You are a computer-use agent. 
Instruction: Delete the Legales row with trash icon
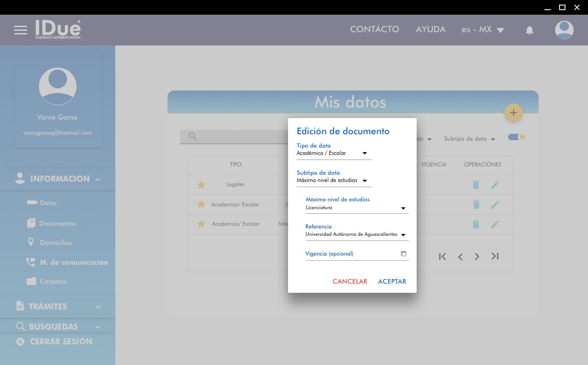[476, 185]
